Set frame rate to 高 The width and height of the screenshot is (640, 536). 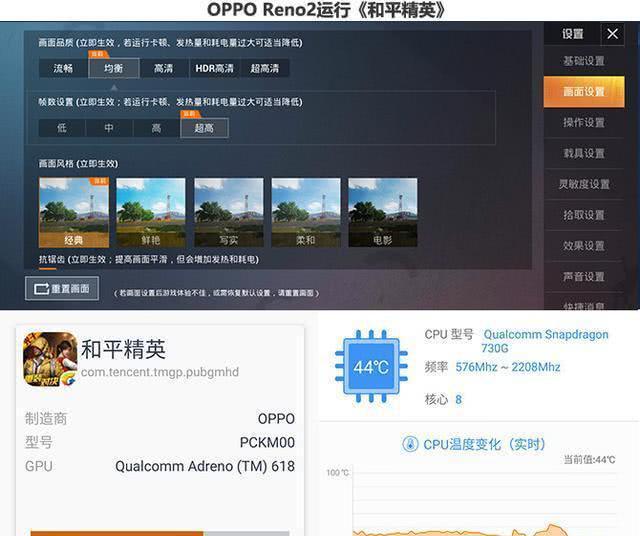156,128
